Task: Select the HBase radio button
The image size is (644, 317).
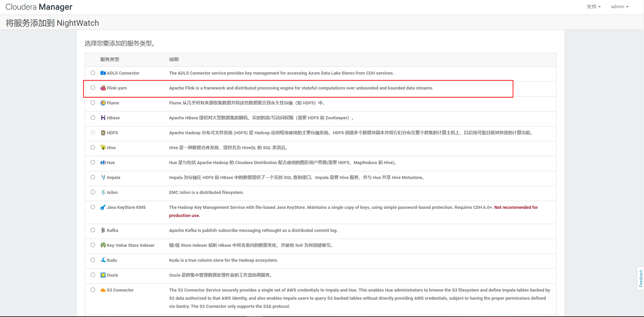Action: point(93,118)
